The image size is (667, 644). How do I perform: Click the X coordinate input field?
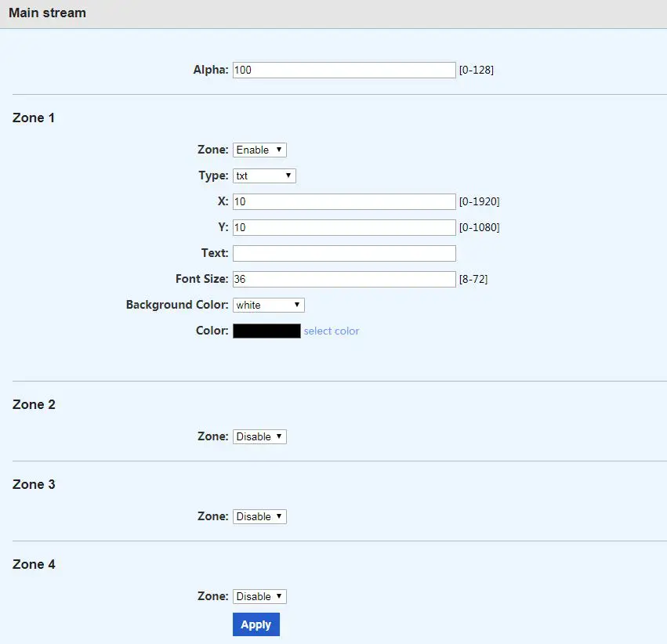click(344, 202)
